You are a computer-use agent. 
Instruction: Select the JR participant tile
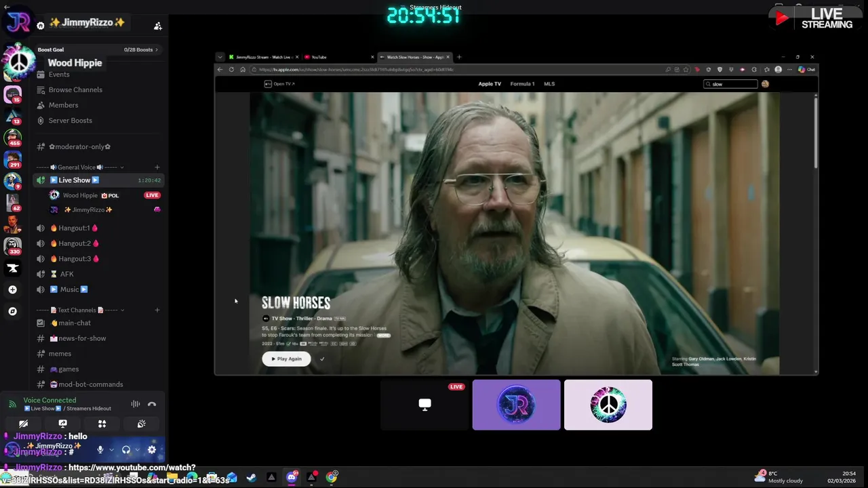[517, 405]
